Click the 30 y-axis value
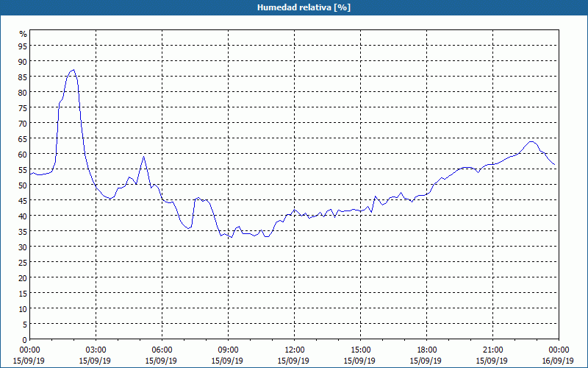Image resolution: width=588 pixels, height=368 pixels. tap(23, 247)
